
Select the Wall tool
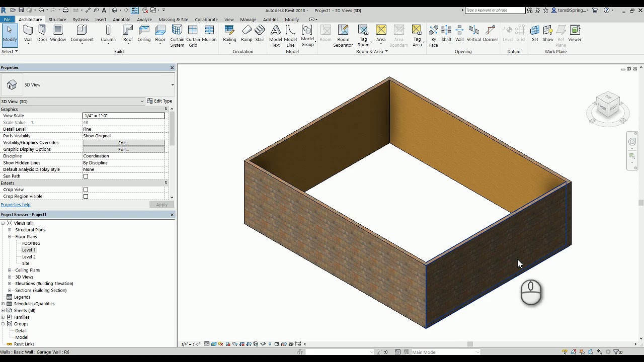(x=28, y=34)
